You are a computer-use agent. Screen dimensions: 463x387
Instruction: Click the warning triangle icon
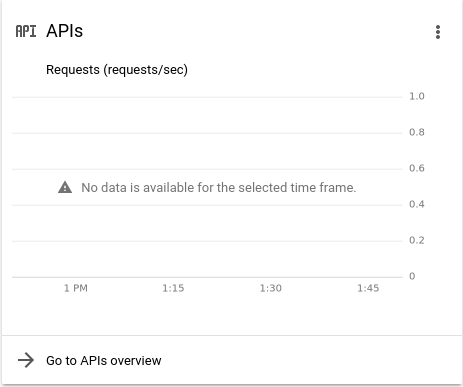(x=65, y=187)
